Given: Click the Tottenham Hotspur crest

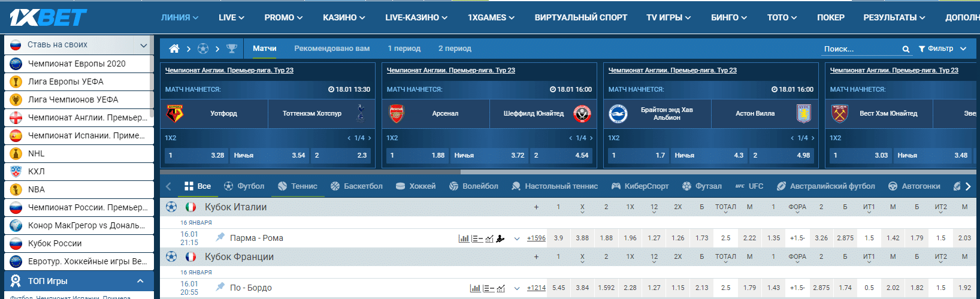Looking at the screenshot, I should [x=360, y=113].
